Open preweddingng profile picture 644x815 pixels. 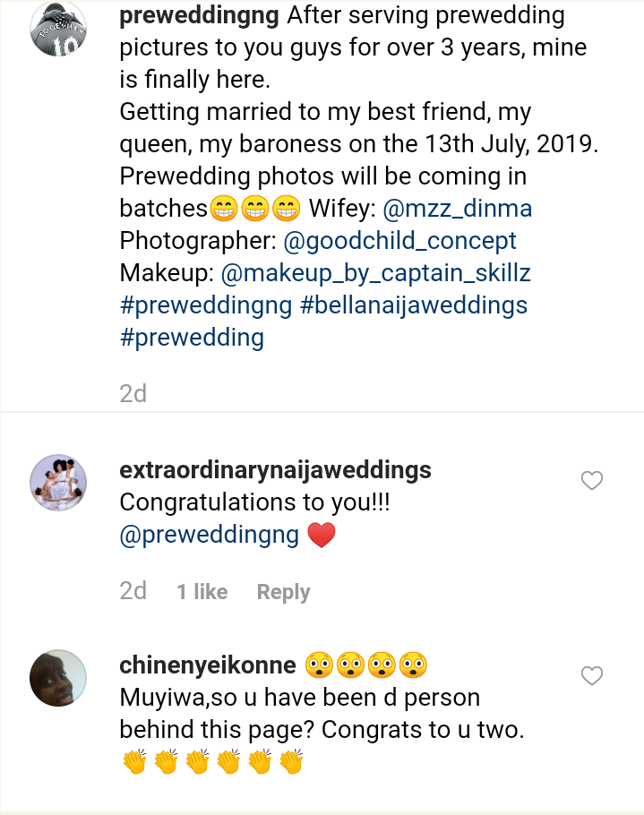58,29
